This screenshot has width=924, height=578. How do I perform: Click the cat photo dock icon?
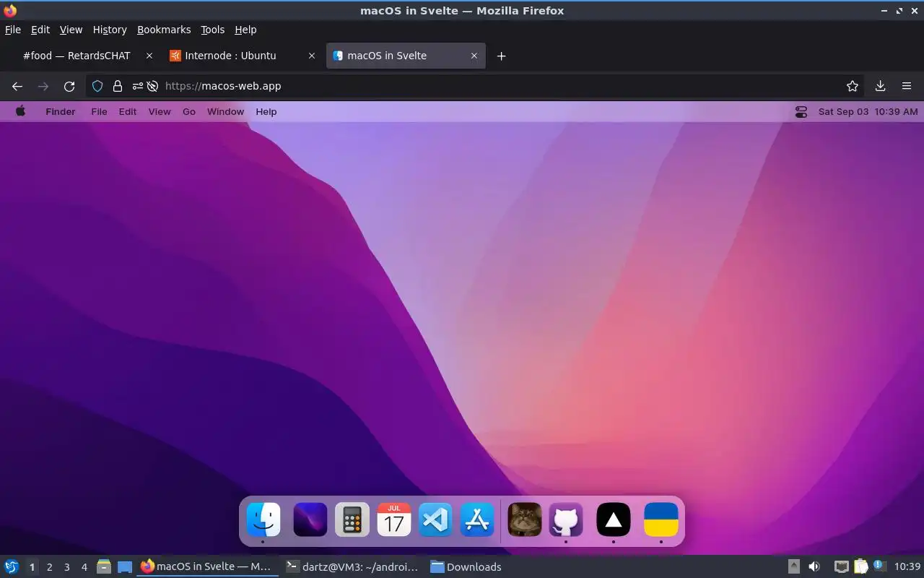click(x=525, y=519)
